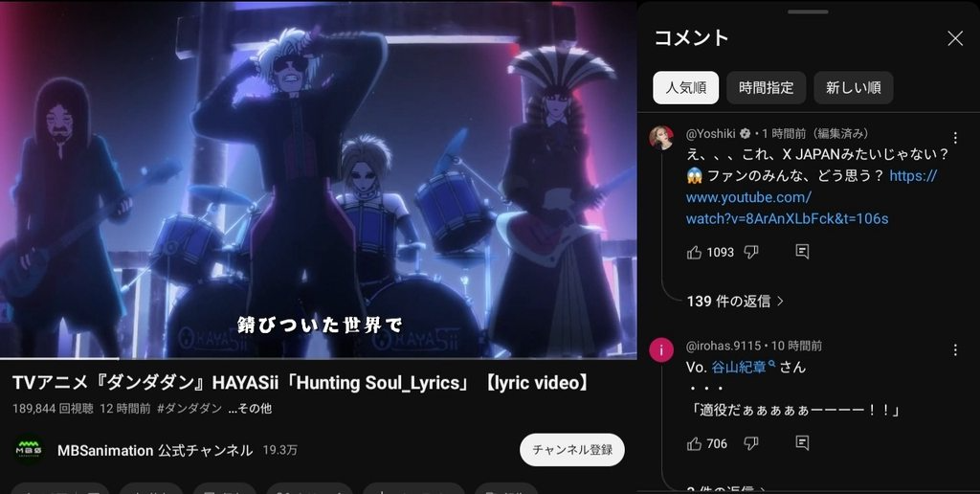Open the more options menu on @Yoshiki comment
980x494 pixels.
(x=955, y=138)
